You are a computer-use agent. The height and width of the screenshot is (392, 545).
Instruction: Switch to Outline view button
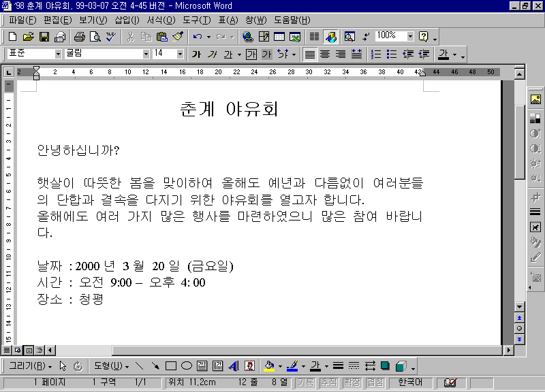pyautogui.click(x=40, y=350)
